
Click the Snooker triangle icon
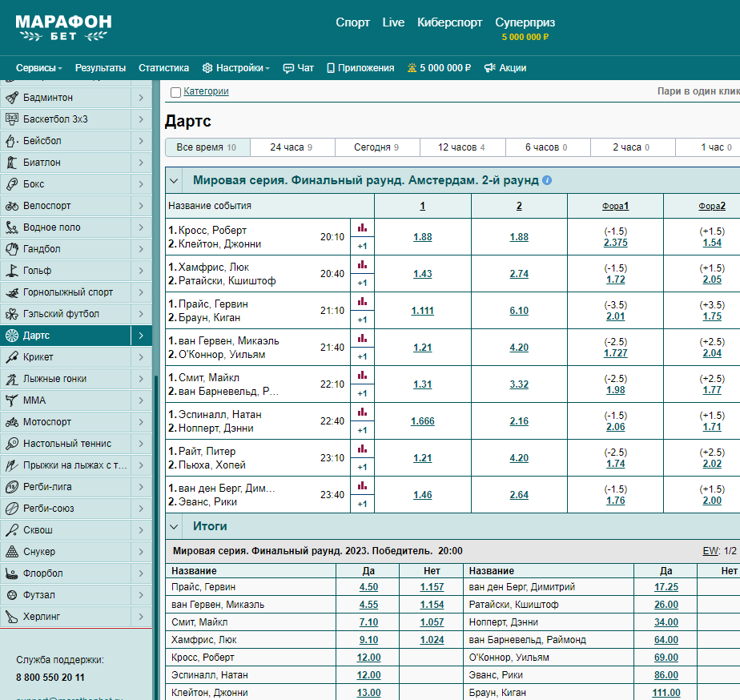coord(12,552)
